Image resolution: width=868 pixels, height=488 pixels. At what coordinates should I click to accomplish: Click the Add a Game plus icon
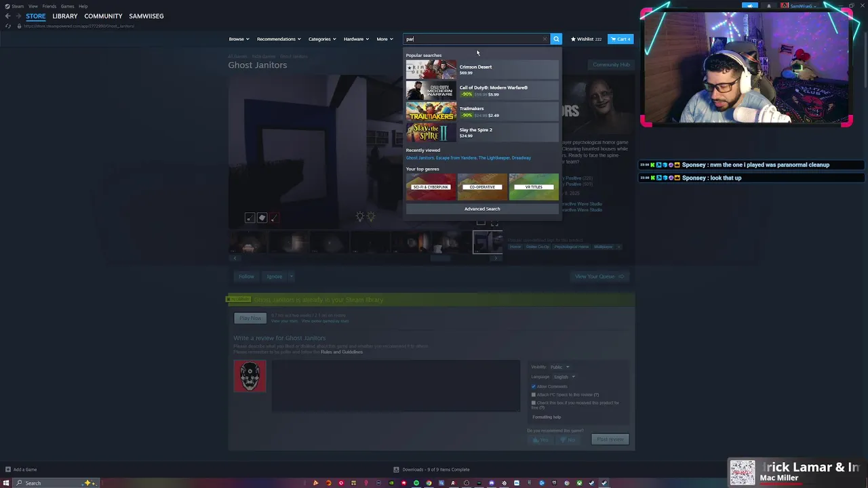[7, 469]
